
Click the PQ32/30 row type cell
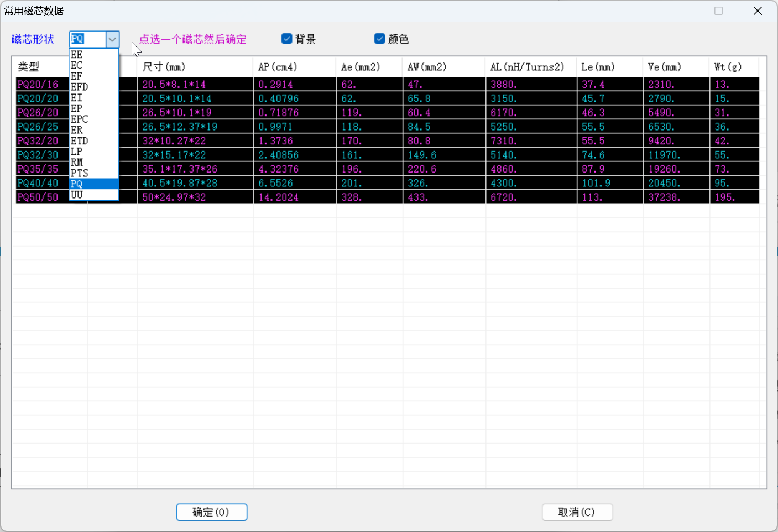tap(38, 155)
